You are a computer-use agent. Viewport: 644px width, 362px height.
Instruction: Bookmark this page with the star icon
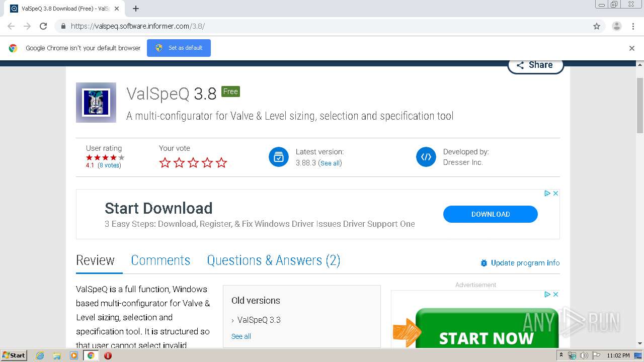(597, 26)
